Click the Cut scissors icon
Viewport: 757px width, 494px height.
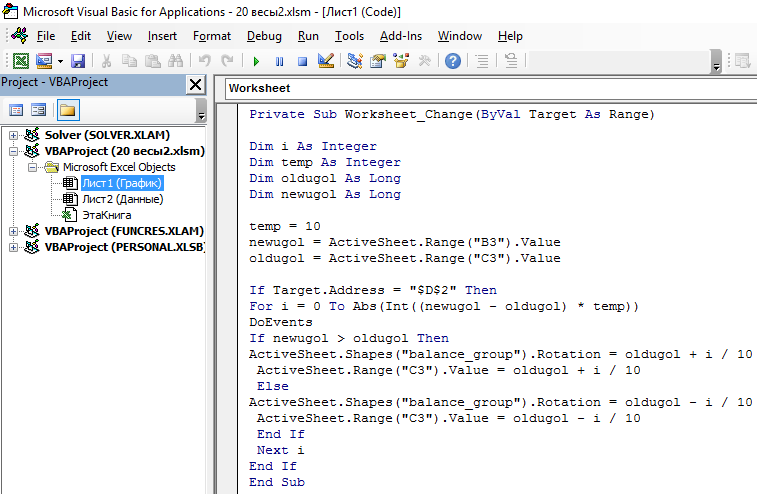[106, 61]
